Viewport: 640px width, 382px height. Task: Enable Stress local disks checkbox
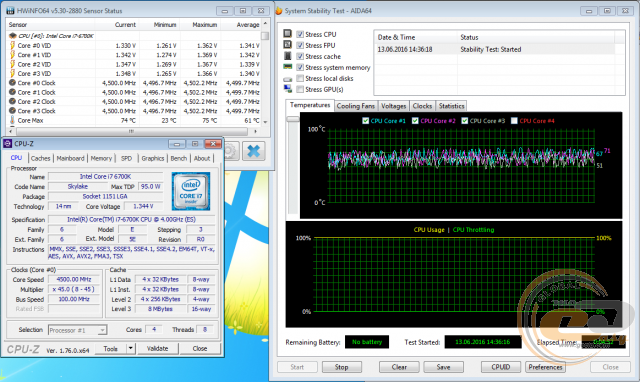tap(300, 78)
